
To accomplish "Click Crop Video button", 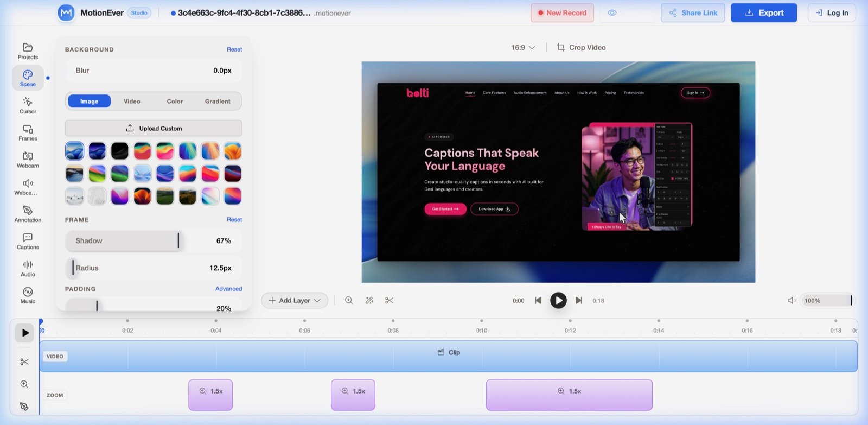I will 581,47.
